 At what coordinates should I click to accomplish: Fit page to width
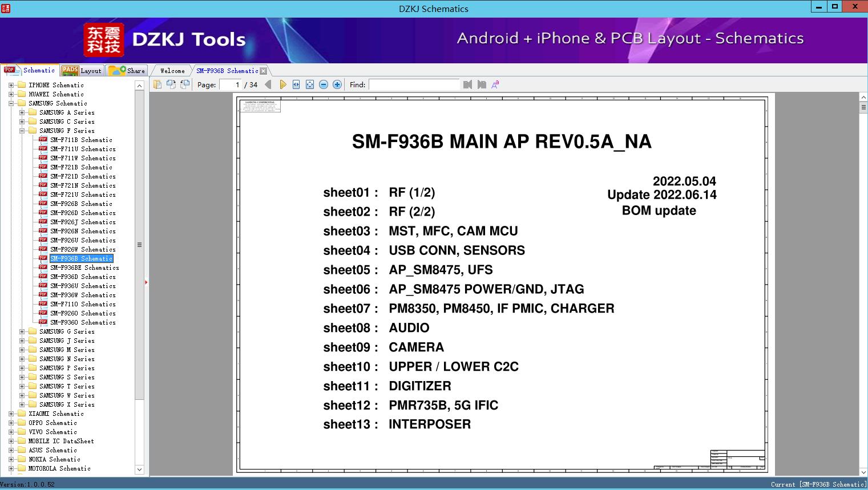click(x=296, y=84)
